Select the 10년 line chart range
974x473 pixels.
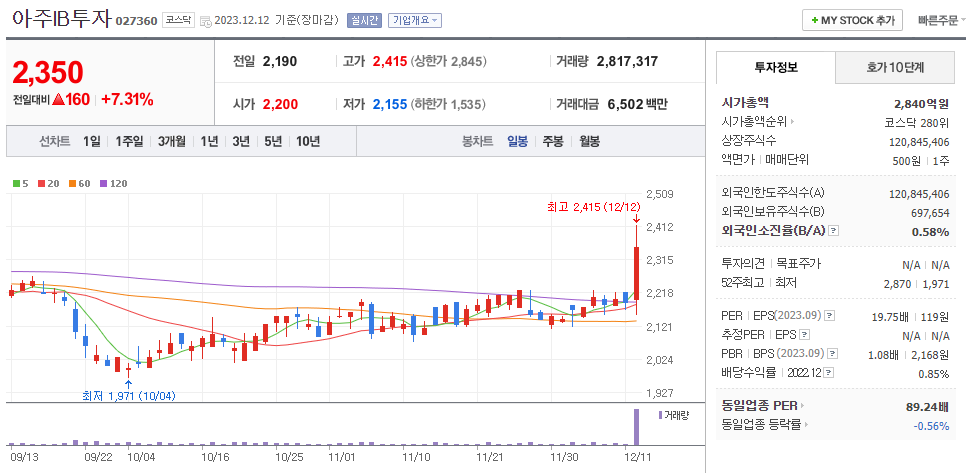click(x=307, y=141)
